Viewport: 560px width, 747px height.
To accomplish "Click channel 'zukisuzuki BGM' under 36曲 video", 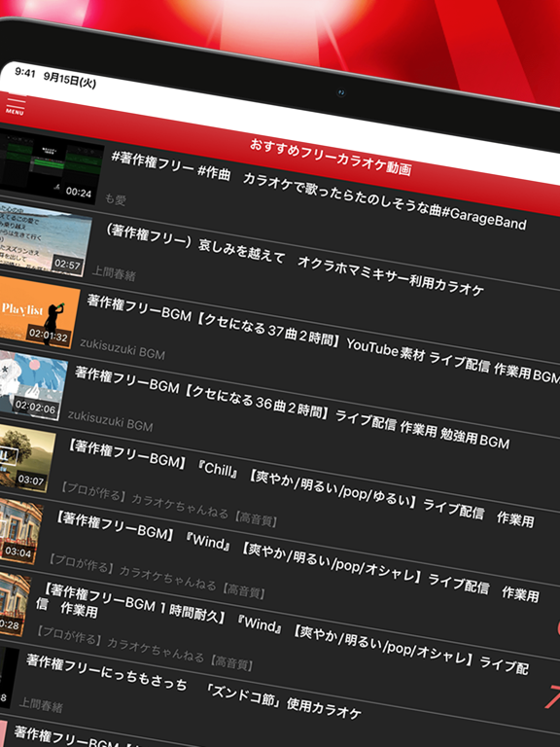I will [x=110, y=421].
